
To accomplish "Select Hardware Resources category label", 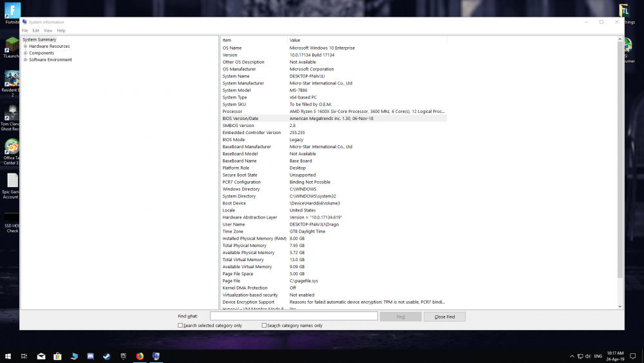I will (50, 46).
